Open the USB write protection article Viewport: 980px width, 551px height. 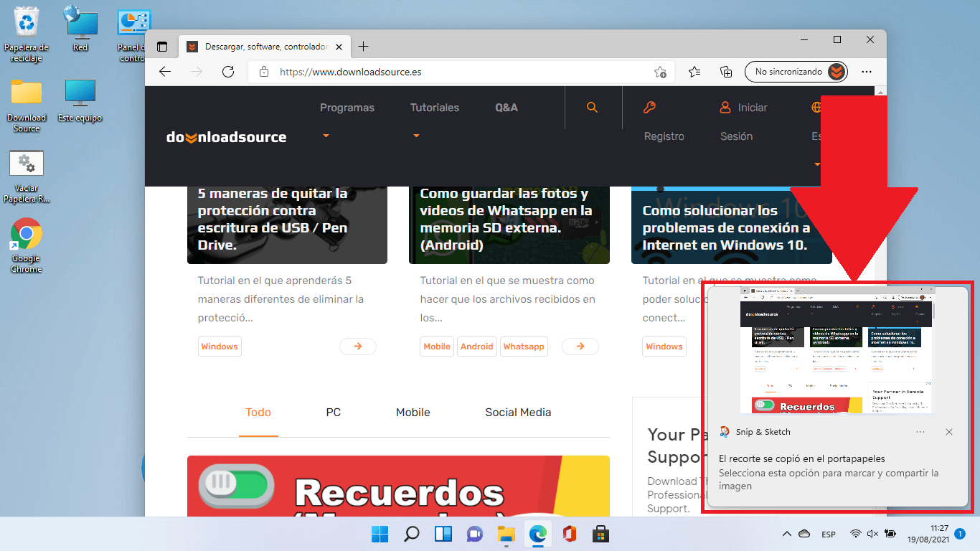point(273,219)
